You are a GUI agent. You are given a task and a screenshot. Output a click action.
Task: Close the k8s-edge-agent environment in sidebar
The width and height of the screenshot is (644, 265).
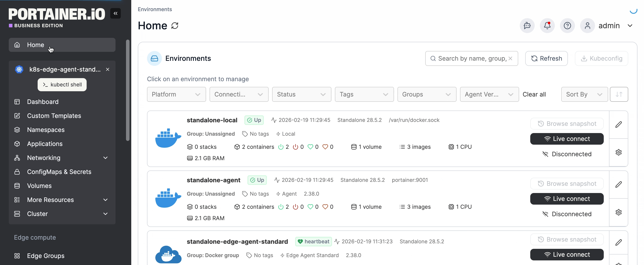[107, 69]
